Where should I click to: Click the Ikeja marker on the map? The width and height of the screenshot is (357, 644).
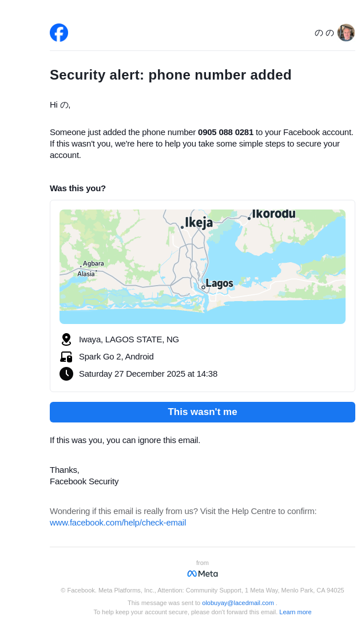[x=183, y=227]
